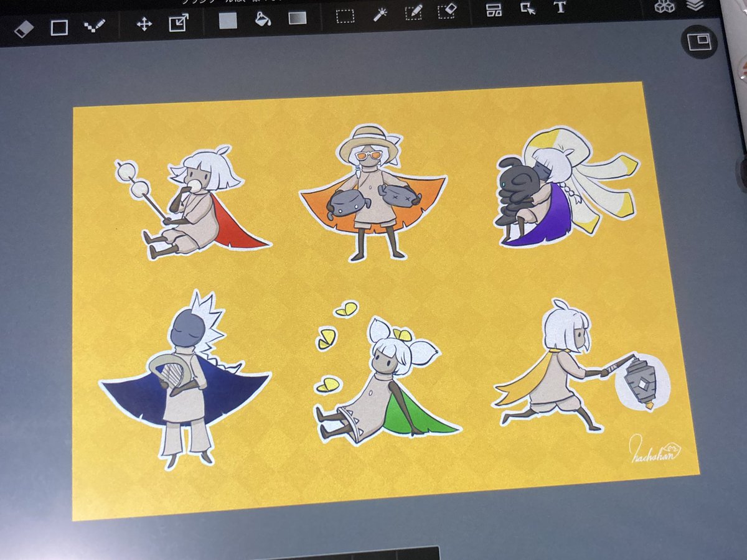
Task: Select the Dot pen tool
Action: point(95,26)
